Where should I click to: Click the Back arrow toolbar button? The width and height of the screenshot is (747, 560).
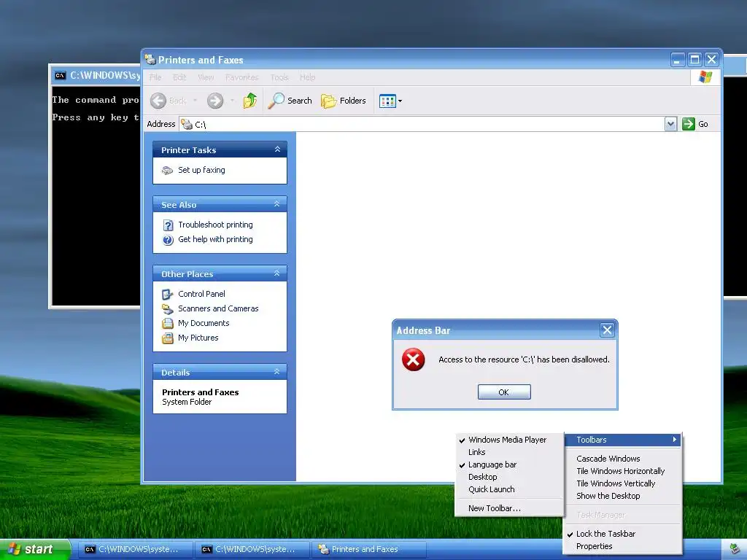pyautogui.click(x=158, y=101)
